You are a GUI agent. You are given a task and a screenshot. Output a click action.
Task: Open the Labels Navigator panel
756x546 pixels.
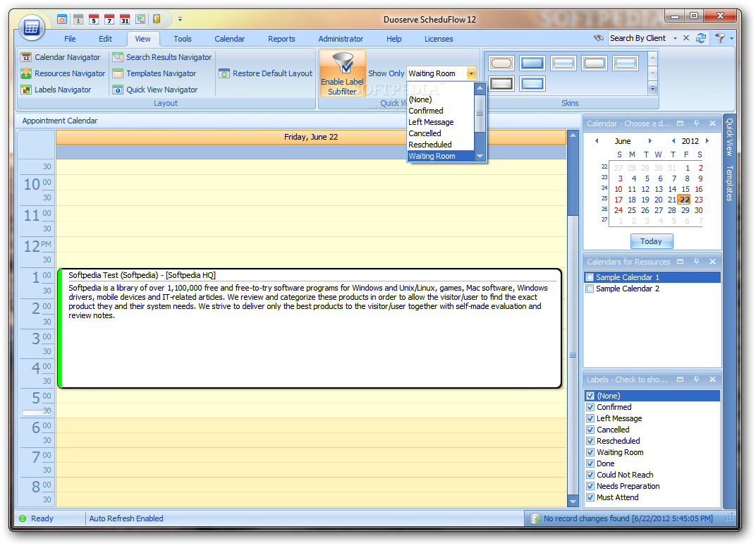pyautogui.click(x=56, y=90)
